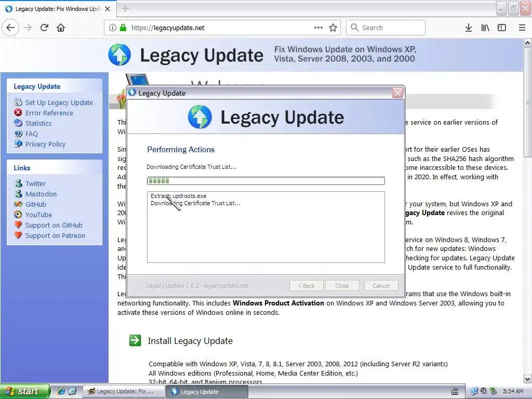This screenshot has width=532, height=399.
Task: Click the green Install Legacy Update arrow icon
Action: [135, 340]
